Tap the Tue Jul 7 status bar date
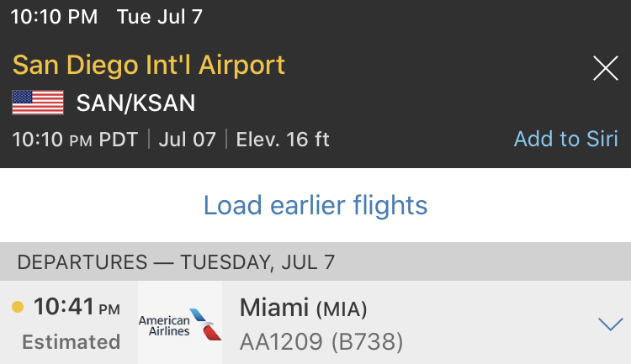Screen dimensions: 631x364 (159, 17)
